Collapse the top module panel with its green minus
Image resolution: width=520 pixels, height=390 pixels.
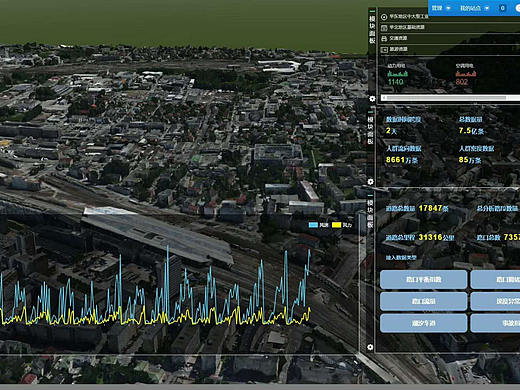click(372, 11)
